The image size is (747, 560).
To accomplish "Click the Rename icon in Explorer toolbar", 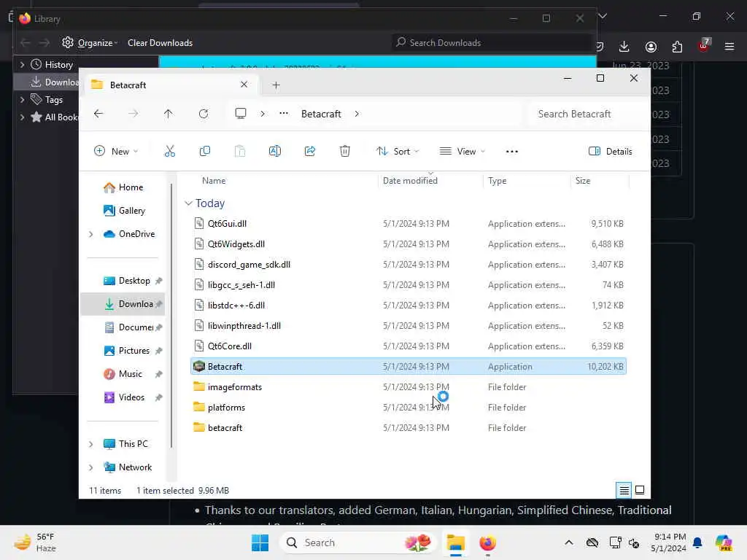I will pos(275,152).
